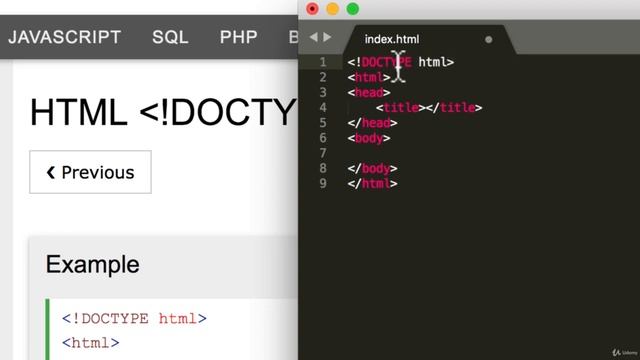Screen dimensions: 640x360
Task: Select line number 1 in the gutter
Action: coord(323,62)
